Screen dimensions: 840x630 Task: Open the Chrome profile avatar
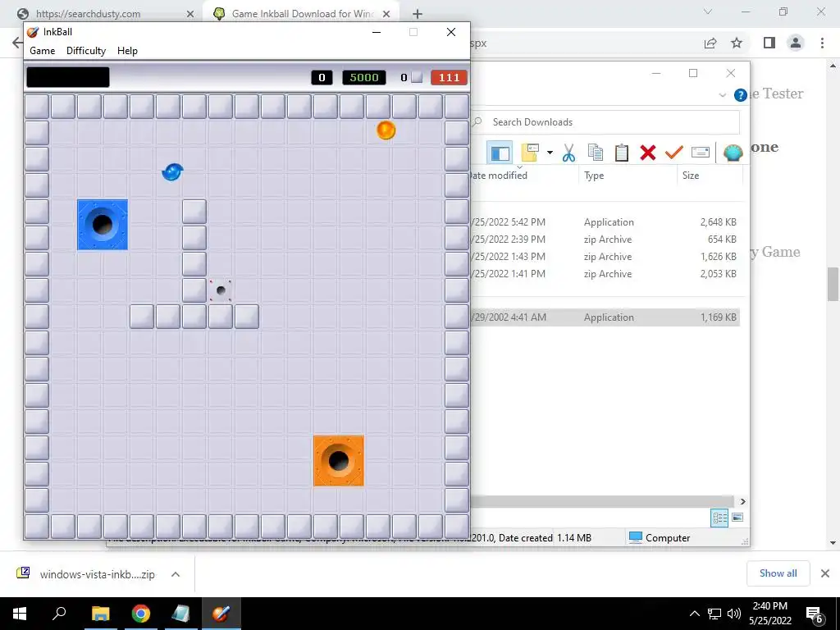(x=796, y=43)
